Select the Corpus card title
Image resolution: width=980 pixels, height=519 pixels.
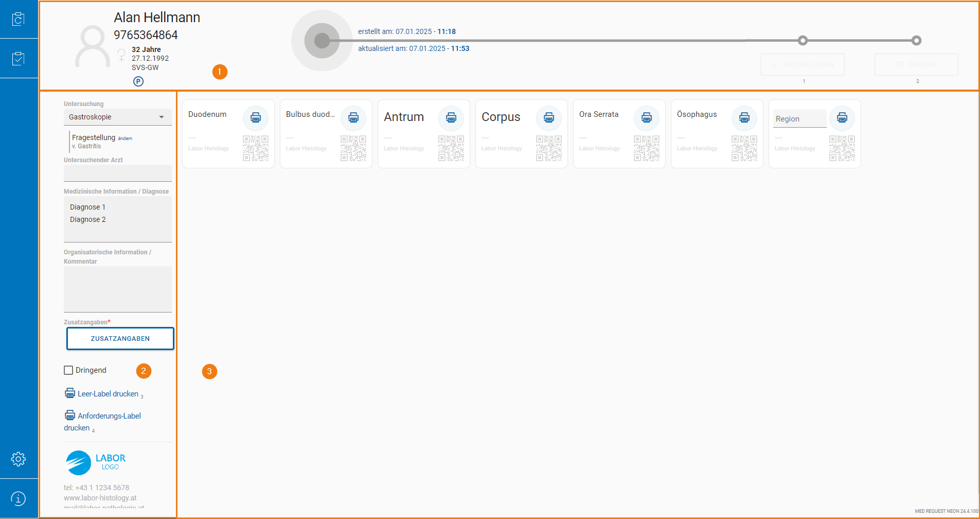point(501,117)
